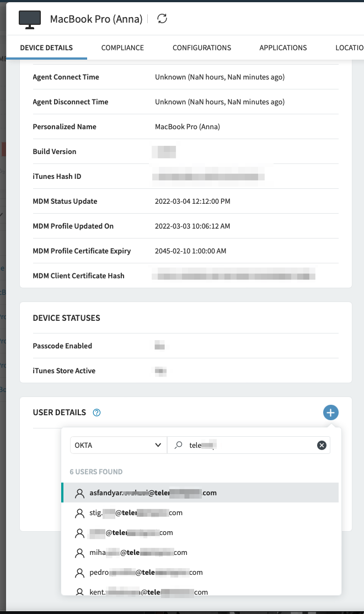364x614 pixels.
Task: Open the Location tab
Action: coord(349,48)
